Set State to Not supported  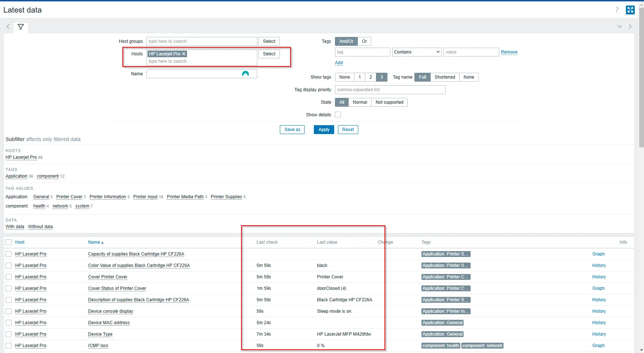click(389, 102)
